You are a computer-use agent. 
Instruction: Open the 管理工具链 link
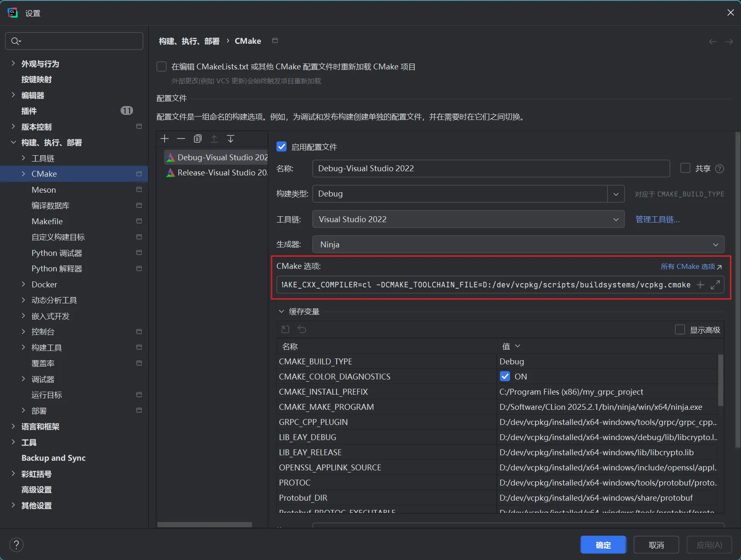pyautogui.click(x=657, y=219)
